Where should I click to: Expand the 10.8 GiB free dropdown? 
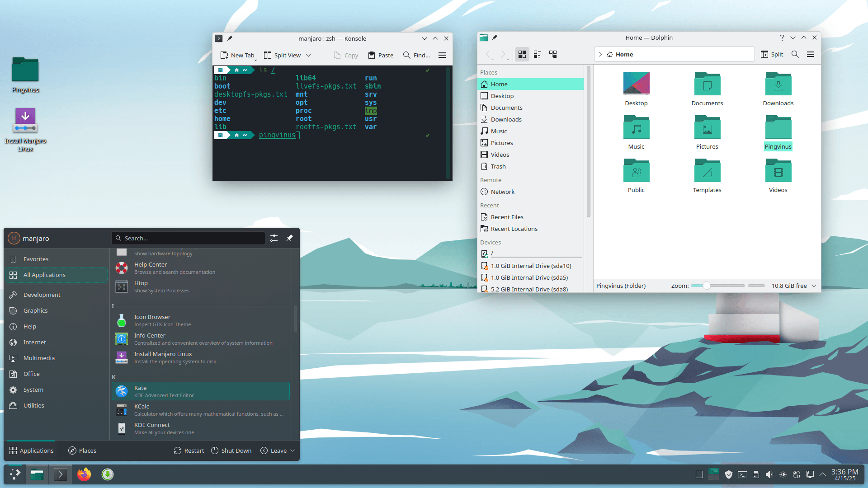[x=814, y=286]
